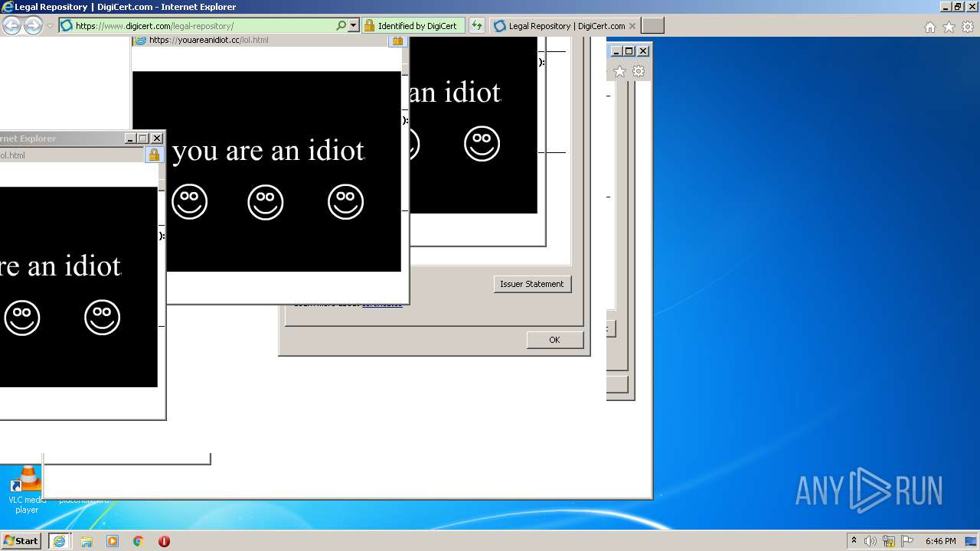The height and width of the screenshot is (551, 980).
Task: Click the network tray icon
Action: (x=889, y=541)
